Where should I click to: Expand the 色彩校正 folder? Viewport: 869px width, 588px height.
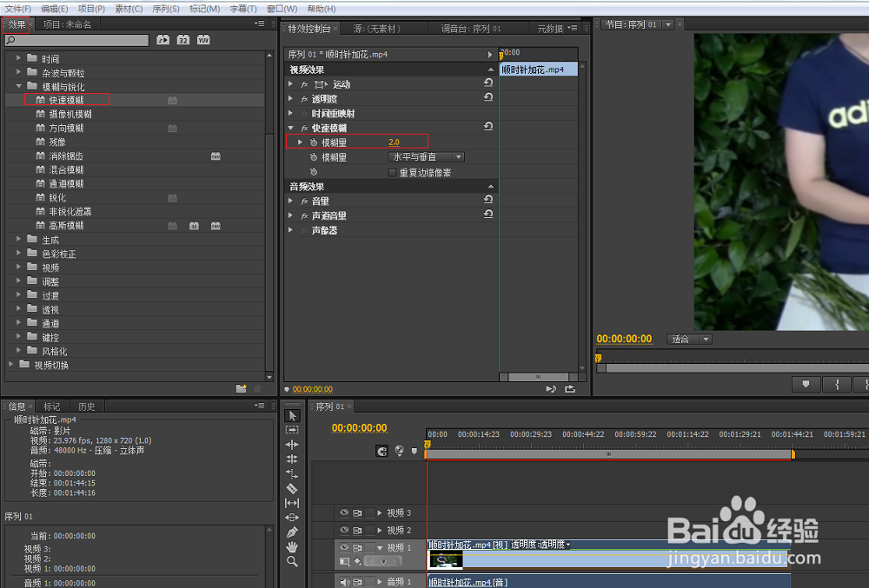click(19, 254)
